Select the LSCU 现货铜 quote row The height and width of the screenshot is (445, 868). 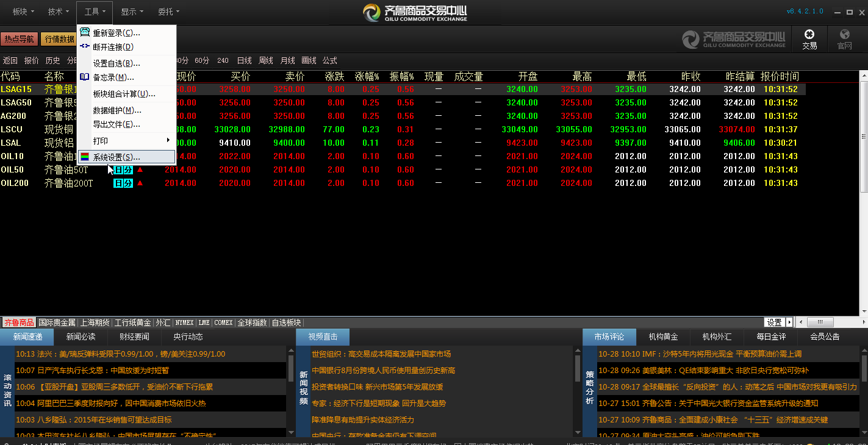403,129
